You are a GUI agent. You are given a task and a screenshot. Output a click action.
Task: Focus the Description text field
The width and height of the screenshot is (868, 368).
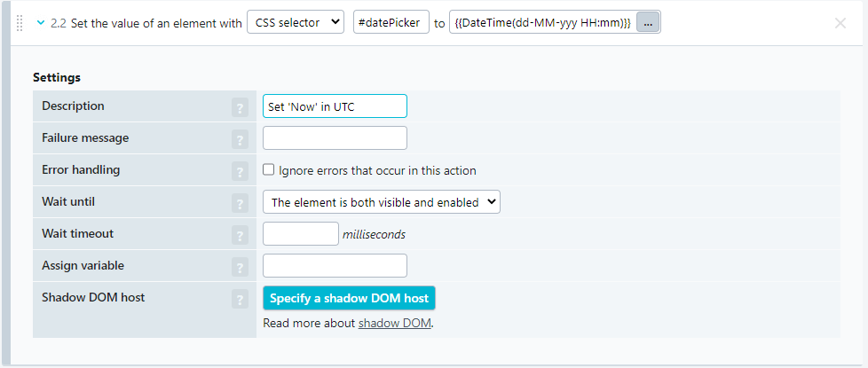click(x=335, y=106)
